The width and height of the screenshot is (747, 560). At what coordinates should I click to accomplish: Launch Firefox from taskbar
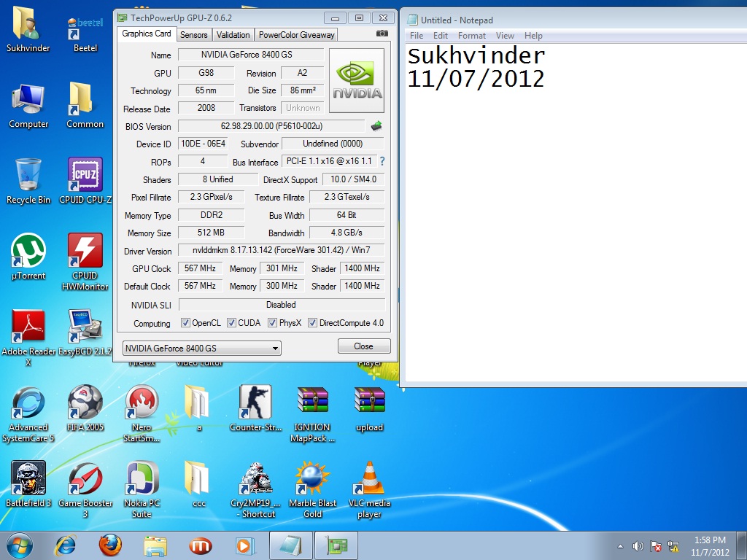(110, 545)
